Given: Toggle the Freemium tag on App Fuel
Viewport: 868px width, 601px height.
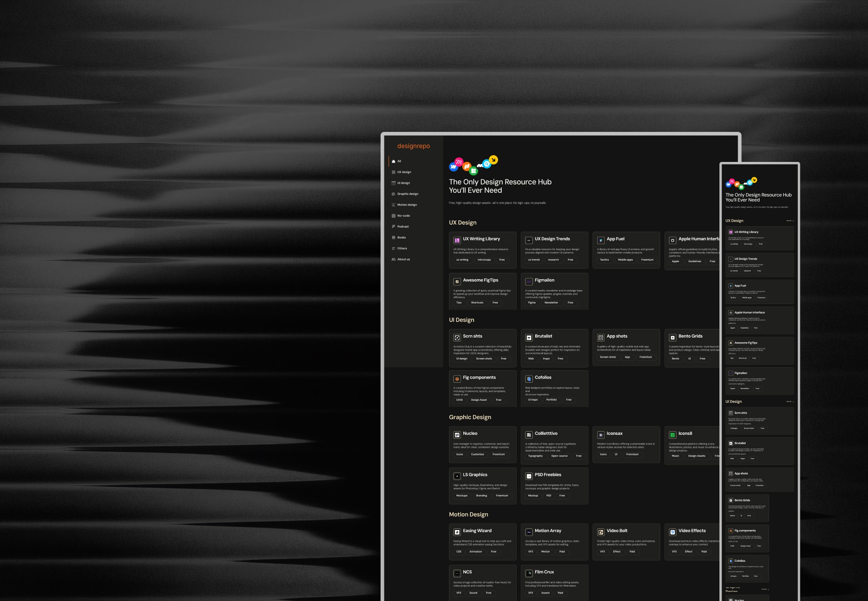Looking at the screenshot, I should [647, 260].
